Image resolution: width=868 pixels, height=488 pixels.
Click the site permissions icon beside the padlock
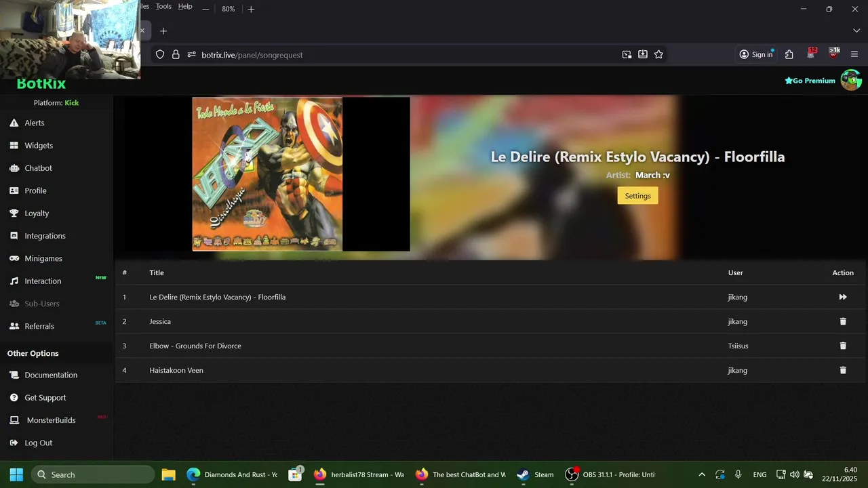tap(192, 55)
